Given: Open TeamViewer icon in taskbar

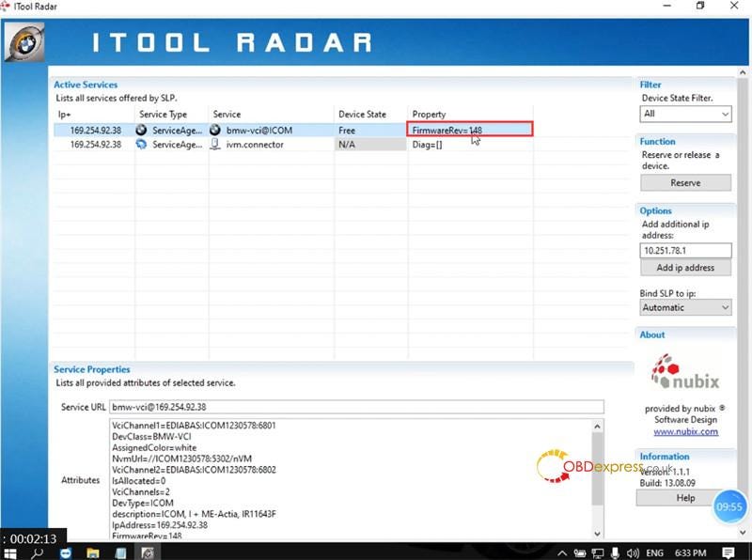Looking at the screenshot, I should tap(66, 552).
